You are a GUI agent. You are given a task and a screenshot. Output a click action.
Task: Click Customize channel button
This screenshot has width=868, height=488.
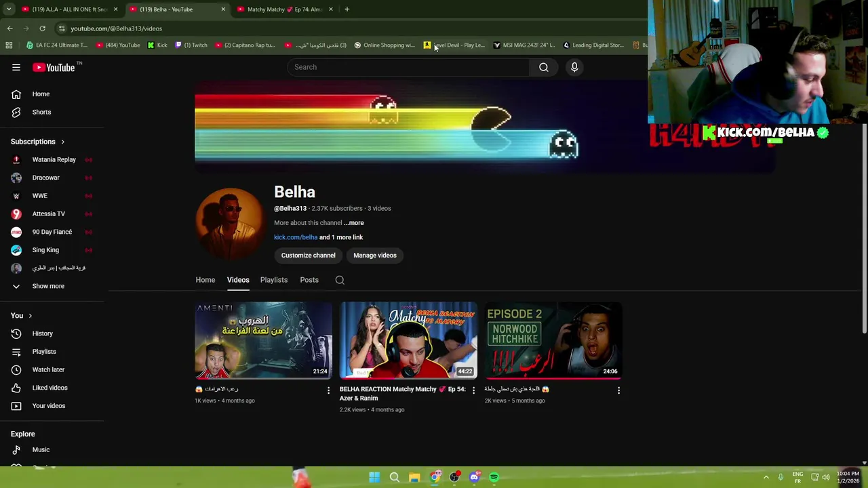309,256
